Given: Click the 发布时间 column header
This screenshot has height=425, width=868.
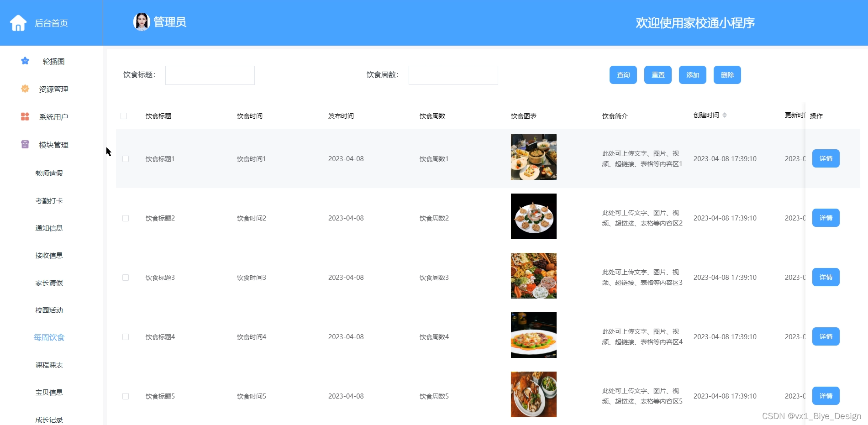Looking at the screenshot, I should (341, 116).
